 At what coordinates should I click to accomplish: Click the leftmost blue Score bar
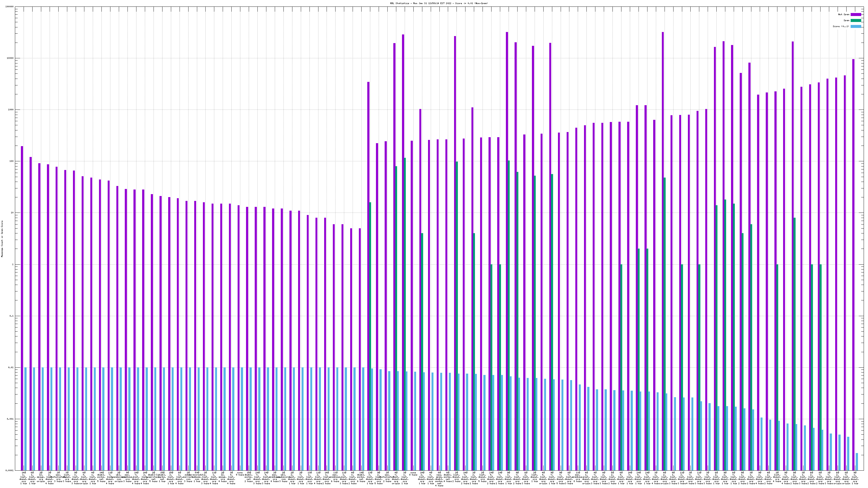[x=25, y=419]
